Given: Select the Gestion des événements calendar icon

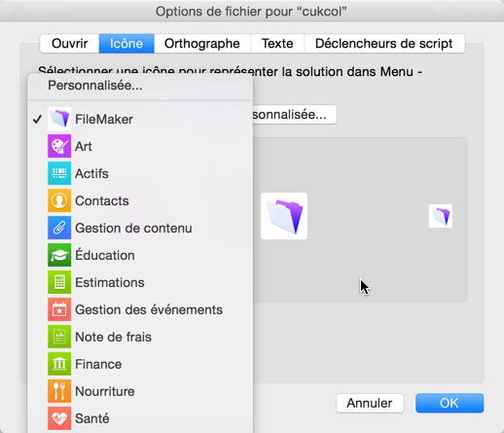Looking at the screenshot, I should [x=59, y=309].
